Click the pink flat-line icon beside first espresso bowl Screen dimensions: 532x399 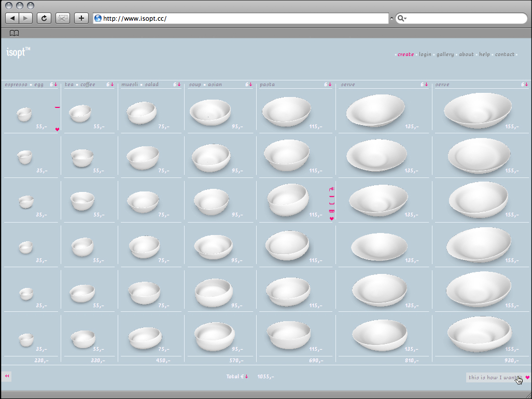[58, 107]
